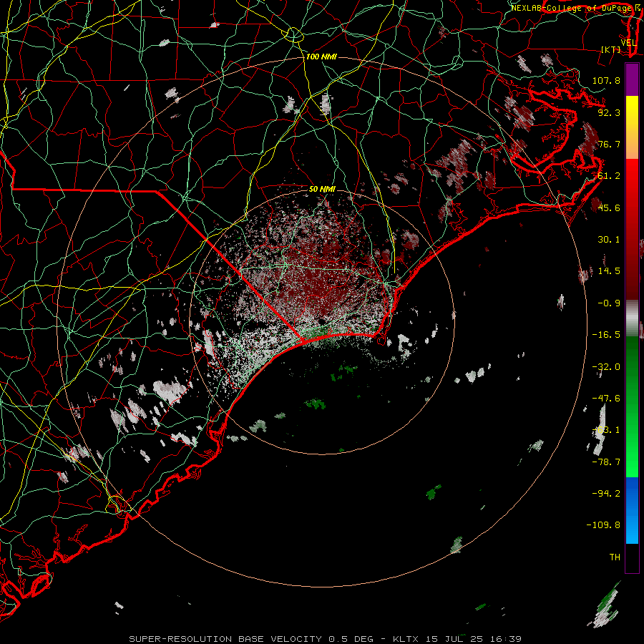This screenshot has width=644, height=644.
Task: Click the 14.5 velocity scale value
Action: tap(609, 271)
